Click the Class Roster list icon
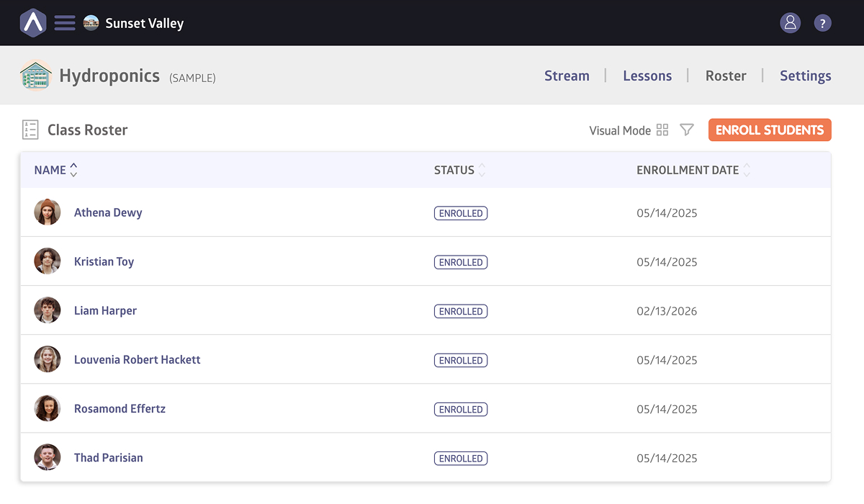 click(30, 130)
